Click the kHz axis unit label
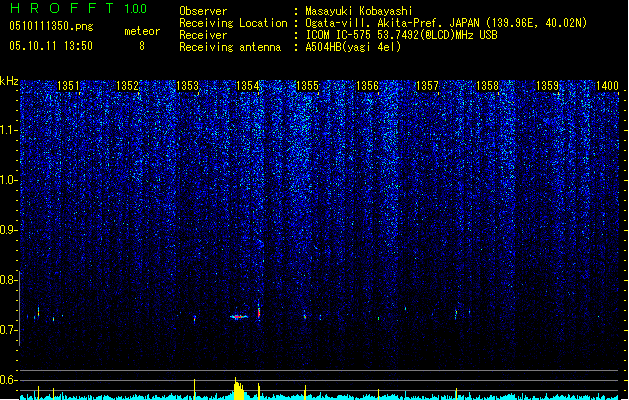The width and height of the screenshot is (629, 400). click(9, 81)
